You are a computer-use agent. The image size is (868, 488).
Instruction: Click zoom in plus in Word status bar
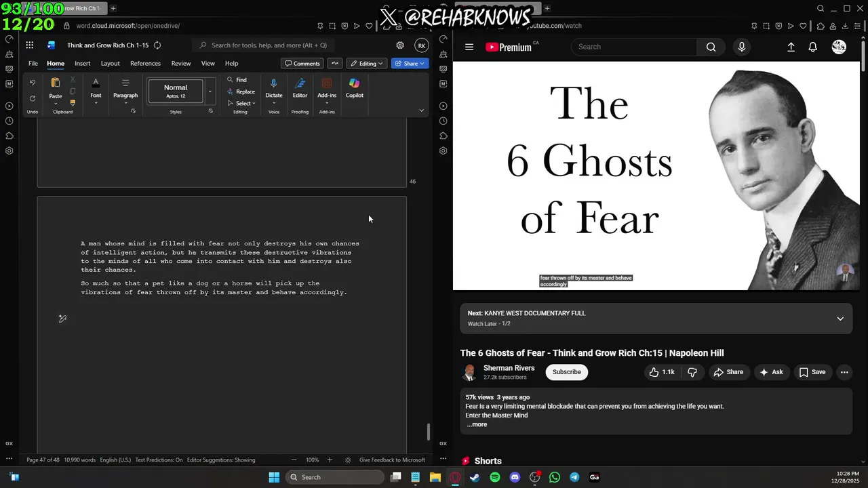pos(330,460)
